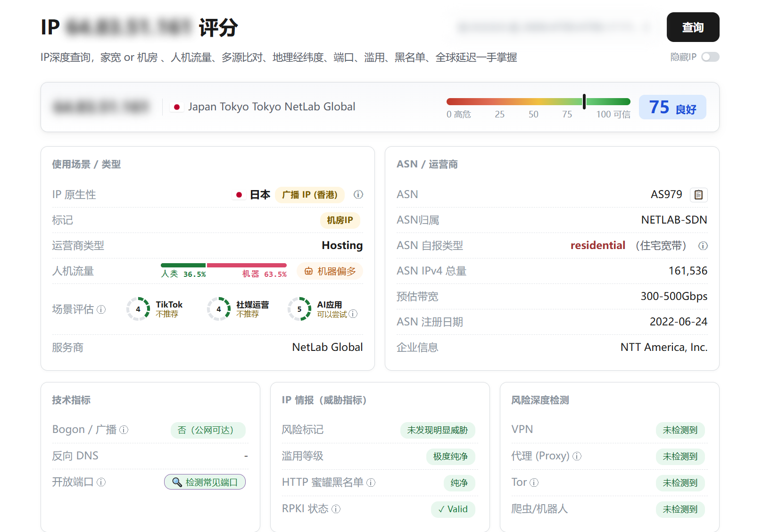771x532 pixels.
Task: Click the 300-500Gbps bandwidth value
Action: [674, 296]
